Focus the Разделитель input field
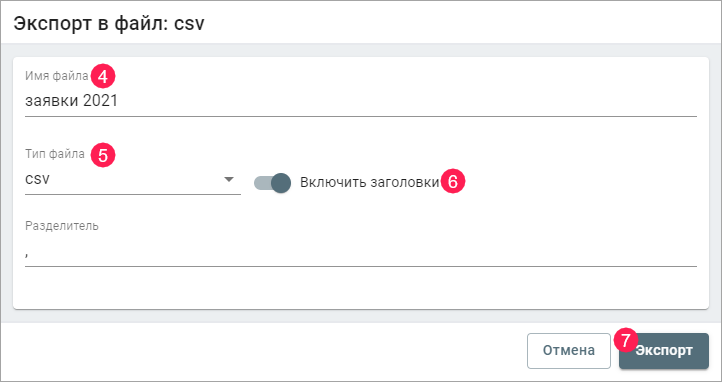 pos(361,253)
